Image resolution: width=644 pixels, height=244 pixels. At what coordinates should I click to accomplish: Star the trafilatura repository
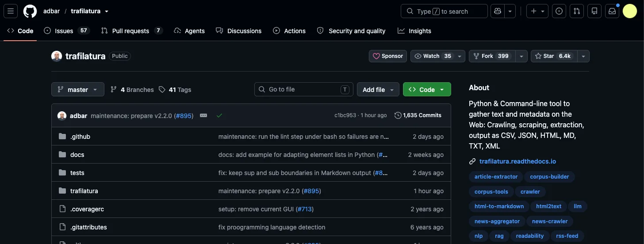(555, 56)
